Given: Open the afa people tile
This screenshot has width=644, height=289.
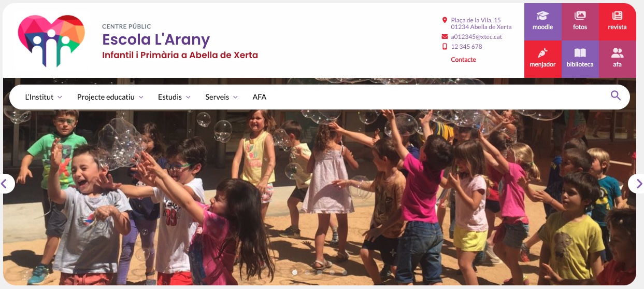Looking at the screenshot, I should (617, 59).
